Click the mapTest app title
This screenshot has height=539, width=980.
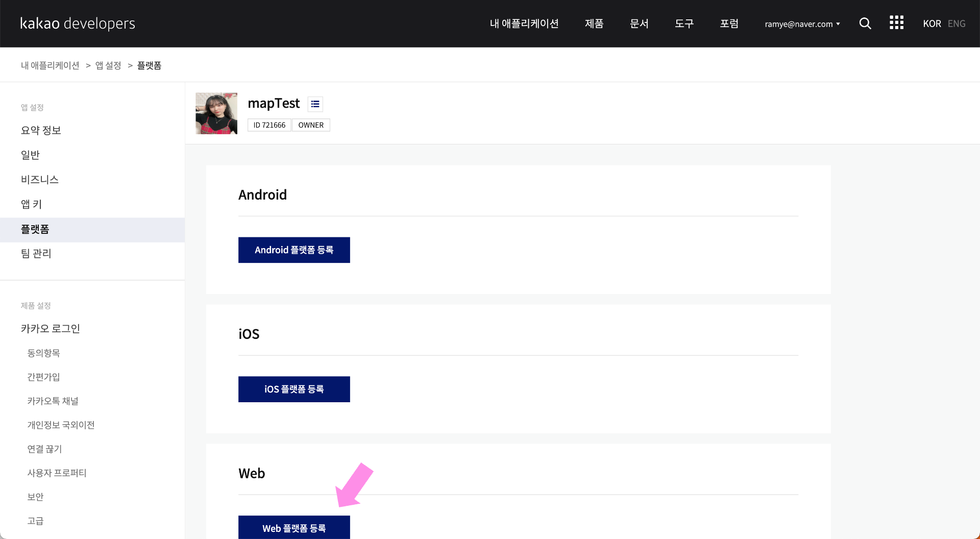click(274, 104)
